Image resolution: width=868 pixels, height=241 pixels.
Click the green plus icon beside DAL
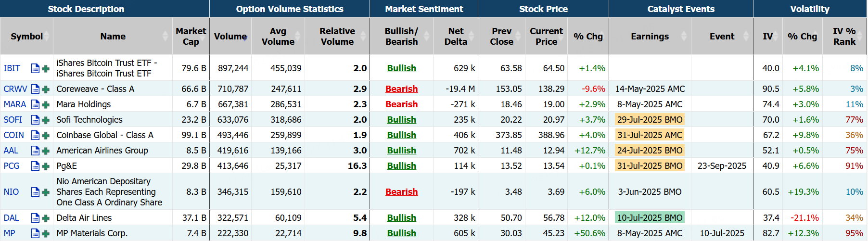(x=46, y=218)
